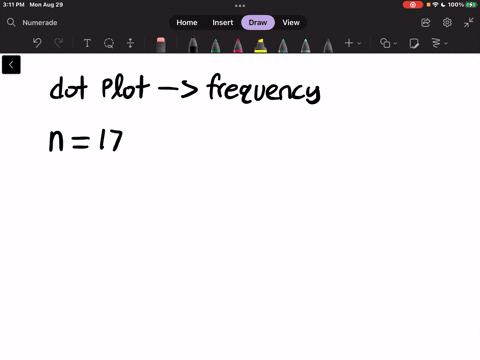Expand the add pen dropdown arrow

359,43
